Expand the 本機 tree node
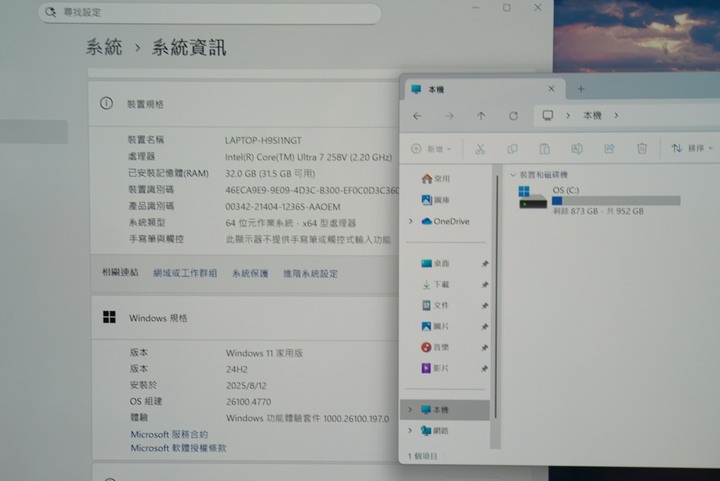The height and width of the screenshot is (481, 720). tap(410, 409)
